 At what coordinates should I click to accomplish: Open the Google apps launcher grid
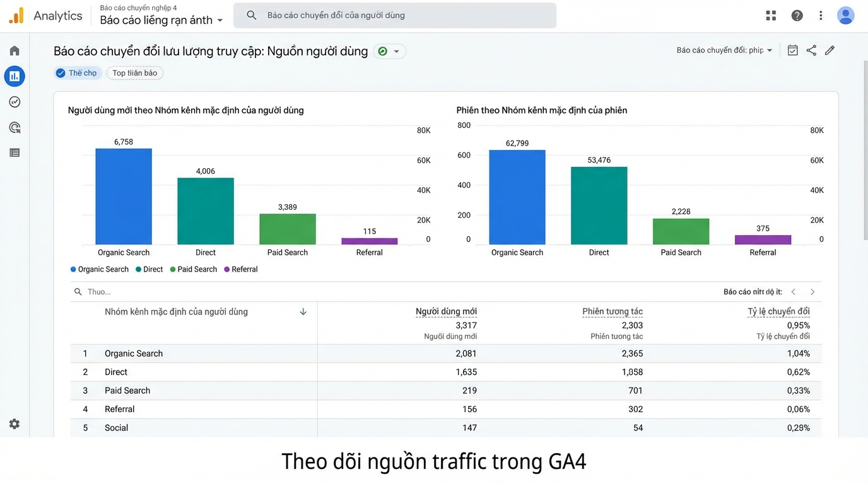point(771,14)
